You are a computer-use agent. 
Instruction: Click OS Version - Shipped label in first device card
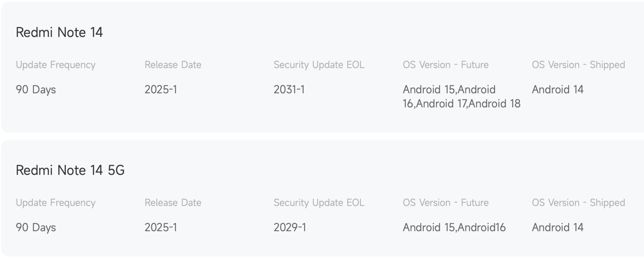[x=578, y=65]
